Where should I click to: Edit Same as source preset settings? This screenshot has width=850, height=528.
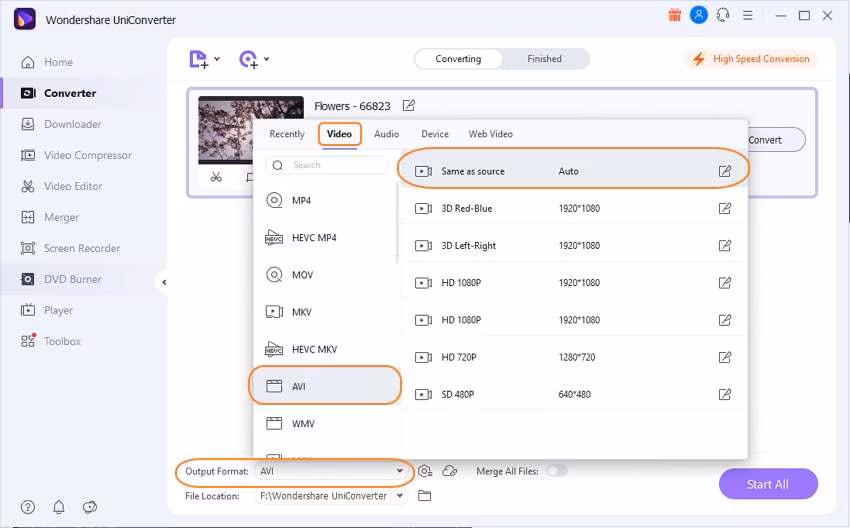[x=724, y=171]
